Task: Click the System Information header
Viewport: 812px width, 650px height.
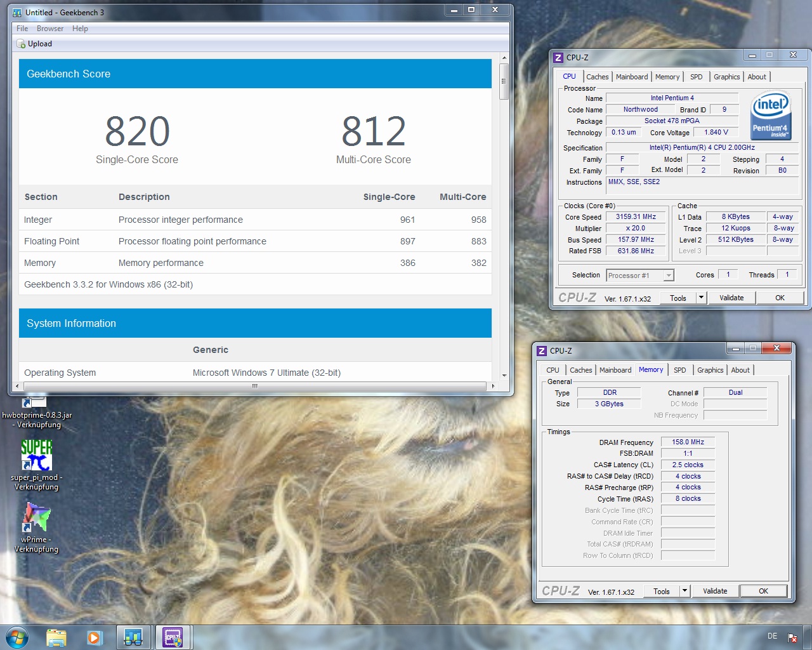Action: coord(255,323)
